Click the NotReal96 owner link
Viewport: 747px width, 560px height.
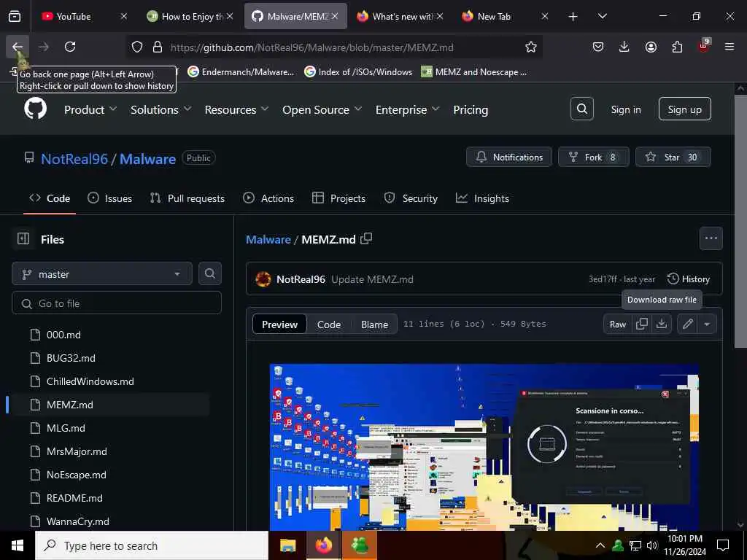coord(74,158)
